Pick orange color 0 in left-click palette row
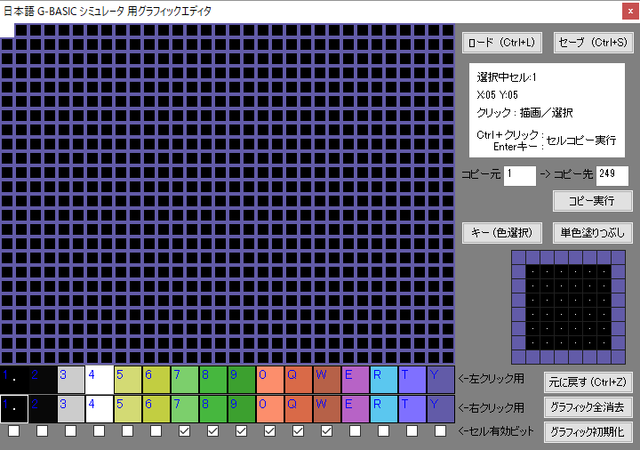The width and height of the screenshot is (640, 450). tap(270, 380)
